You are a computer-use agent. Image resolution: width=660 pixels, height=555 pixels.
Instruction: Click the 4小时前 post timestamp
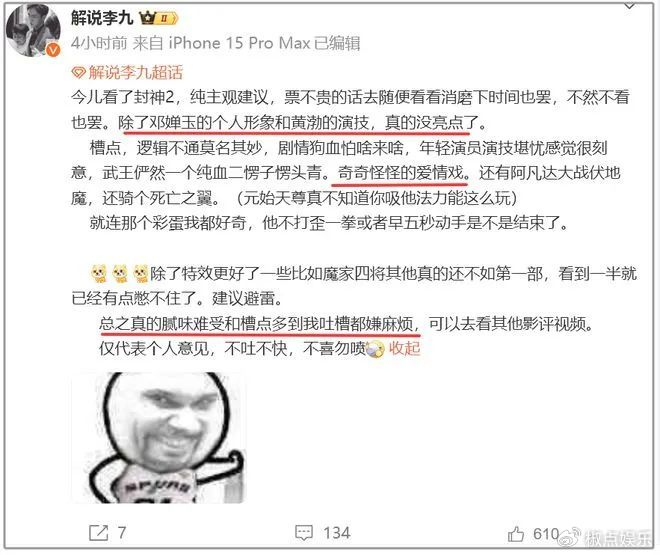coord(98,43)
